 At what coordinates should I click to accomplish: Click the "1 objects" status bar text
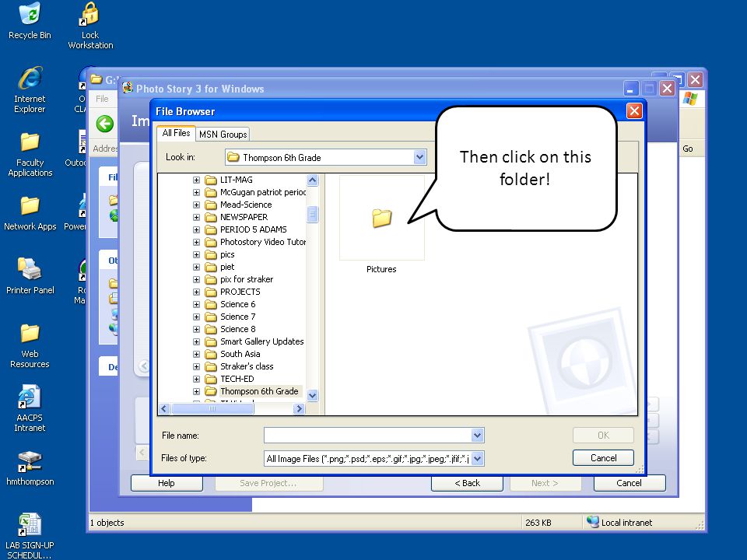(x=107, y=523)
